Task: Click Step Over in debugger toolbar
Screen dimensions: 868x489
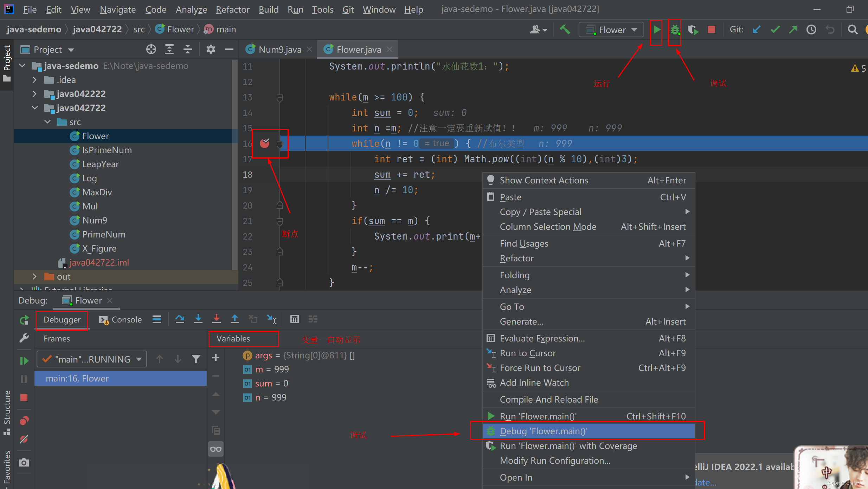Action: (x=180, y=319)
